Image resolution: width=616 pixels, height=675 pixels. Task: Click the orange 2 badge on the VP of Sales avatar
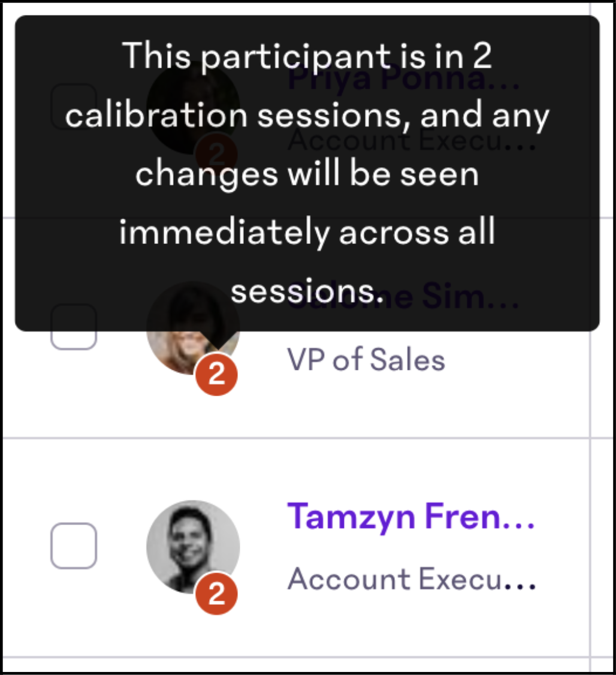click(x=216, y=374)
